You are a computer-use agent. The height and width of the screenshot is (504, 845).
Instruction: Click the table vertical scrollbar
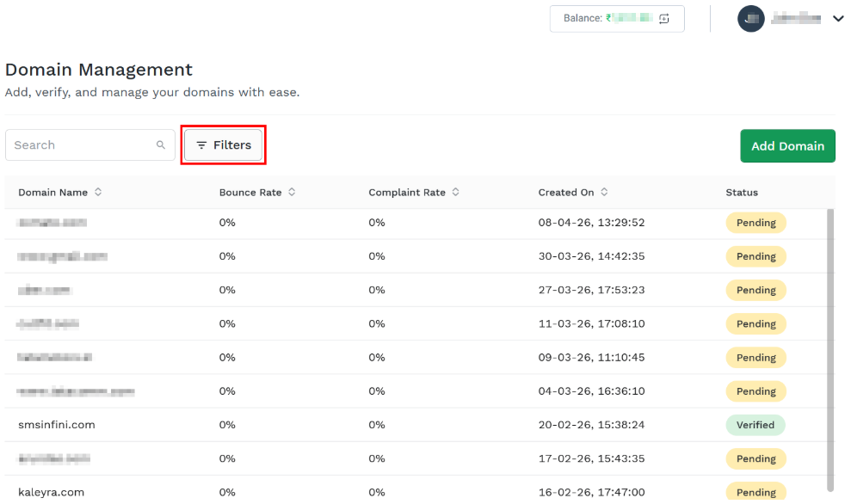[830, 350]
